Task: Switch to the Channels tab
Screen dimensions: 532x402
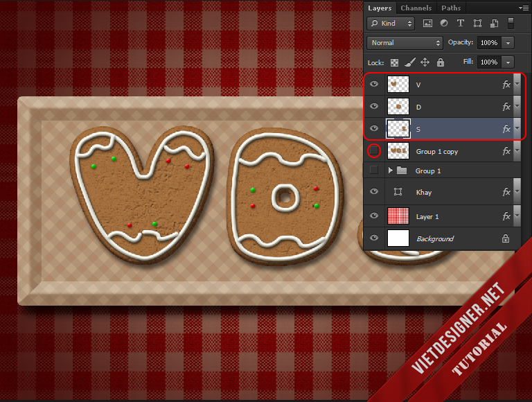Action: point(416,8)
